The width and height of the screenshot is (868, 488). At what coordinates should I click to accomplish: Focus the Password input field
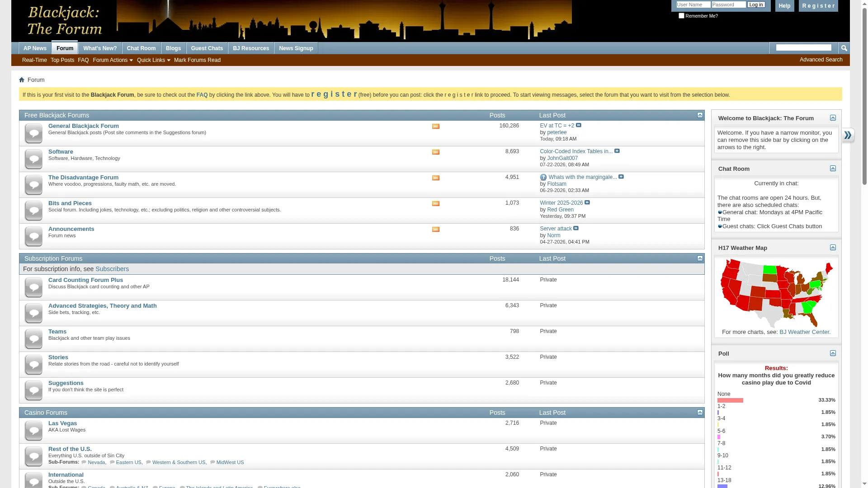coord(729,5)
